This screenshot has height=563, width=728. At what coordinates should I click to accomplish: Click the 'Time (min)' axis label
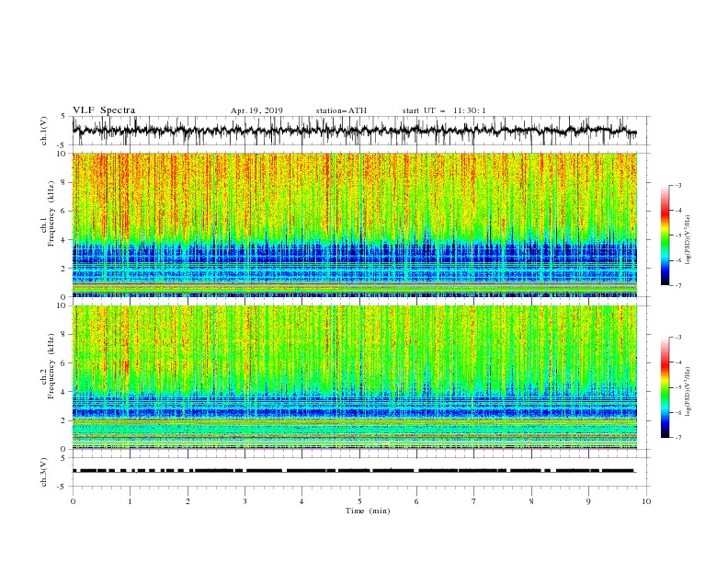[x=368, y=511]
